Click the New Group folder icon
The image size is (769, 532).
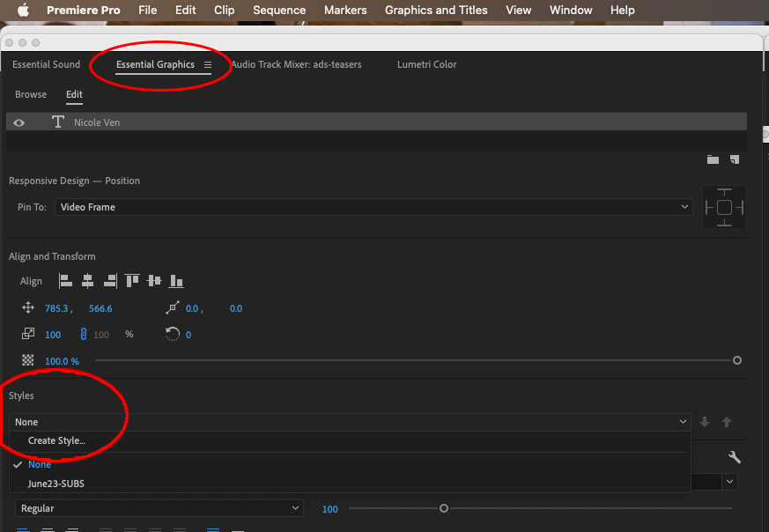[713, 159]
